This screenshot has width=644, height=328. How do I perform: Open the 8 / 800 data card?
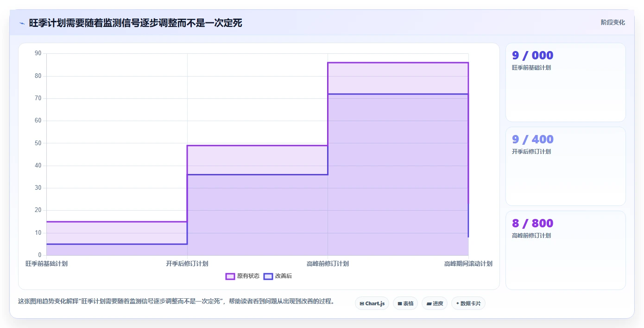click(x=566, y=251)
